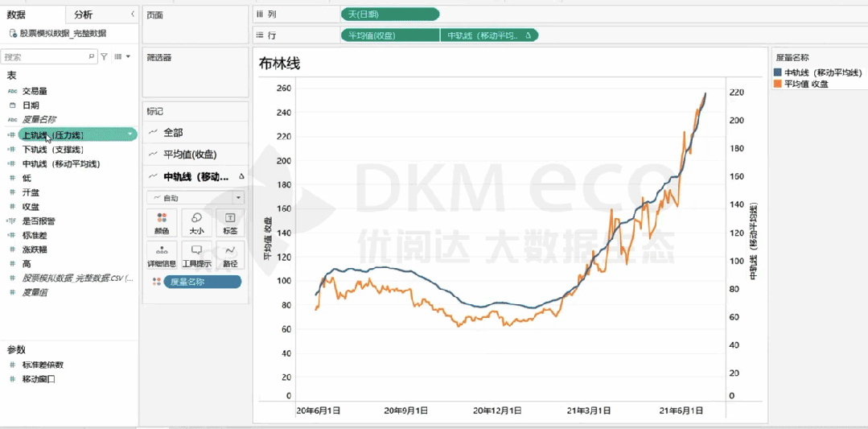
Task: Click the magnifier icon in the search field
Action: [92, 56]
